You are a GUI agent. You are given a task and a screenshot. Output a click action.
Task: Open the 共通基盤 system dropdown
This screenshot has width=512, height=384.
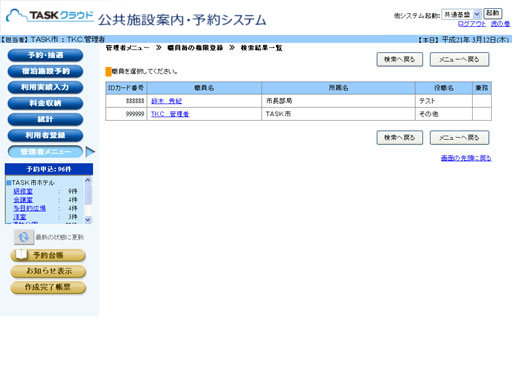[x=461, y=14]
